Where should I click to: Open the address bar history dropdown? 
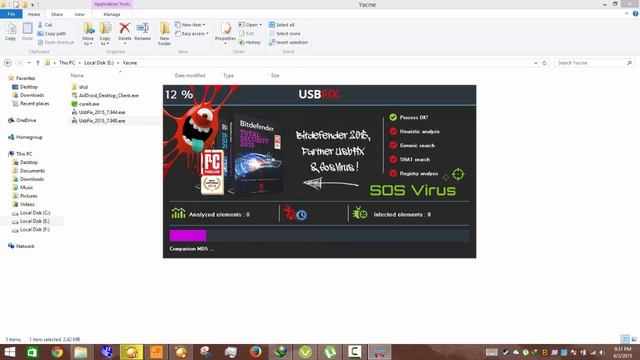536,63
